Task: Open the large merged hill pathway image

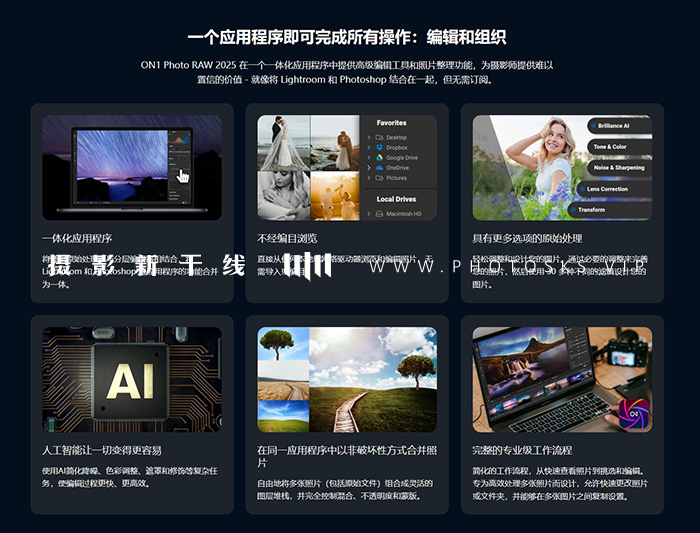Action: tap(373, 379)
